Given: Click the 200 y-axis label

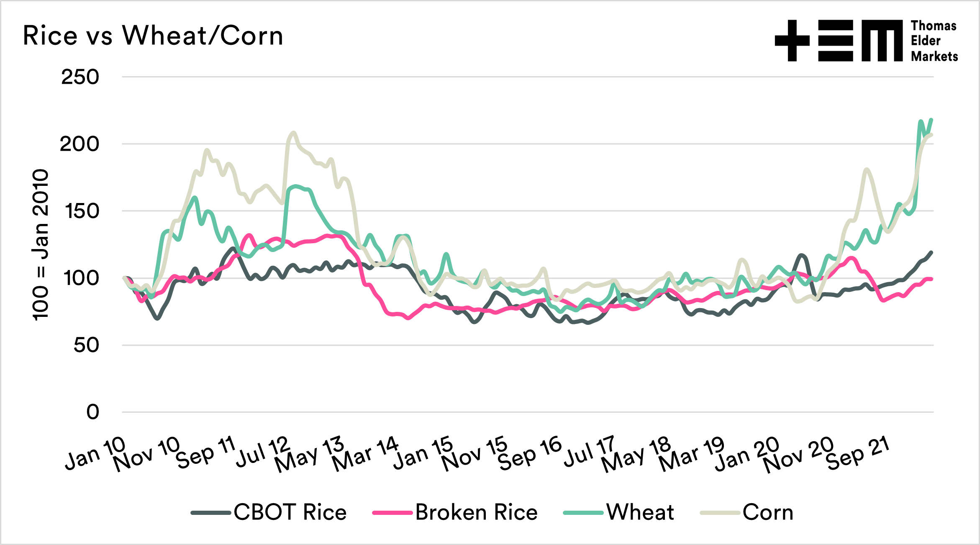Looking at the screenshot, I should tap(80, 144).
